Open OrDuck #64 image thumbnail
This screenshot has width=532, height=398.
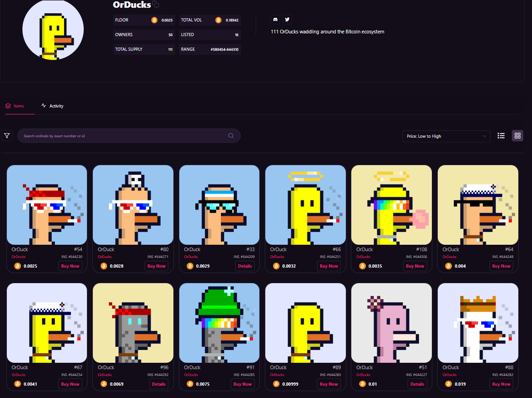pyautogui.click(x=478, y=205)
